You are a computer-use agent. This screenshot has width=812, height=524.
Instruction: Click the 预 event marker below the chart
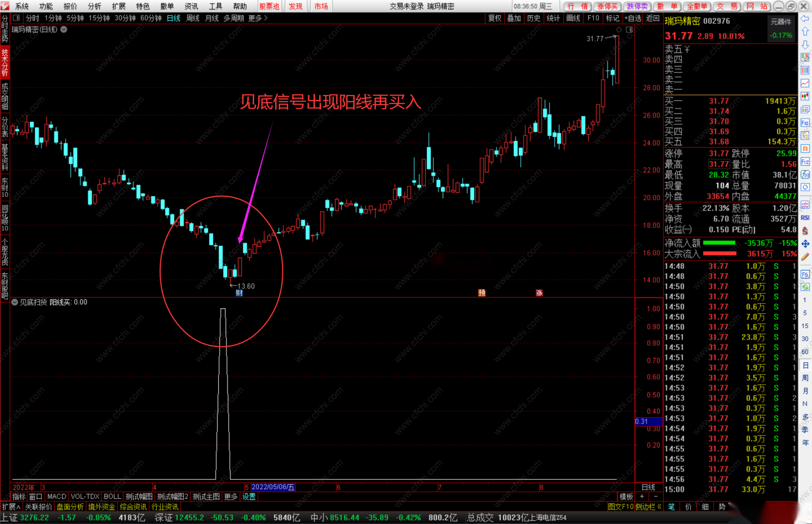482,293
